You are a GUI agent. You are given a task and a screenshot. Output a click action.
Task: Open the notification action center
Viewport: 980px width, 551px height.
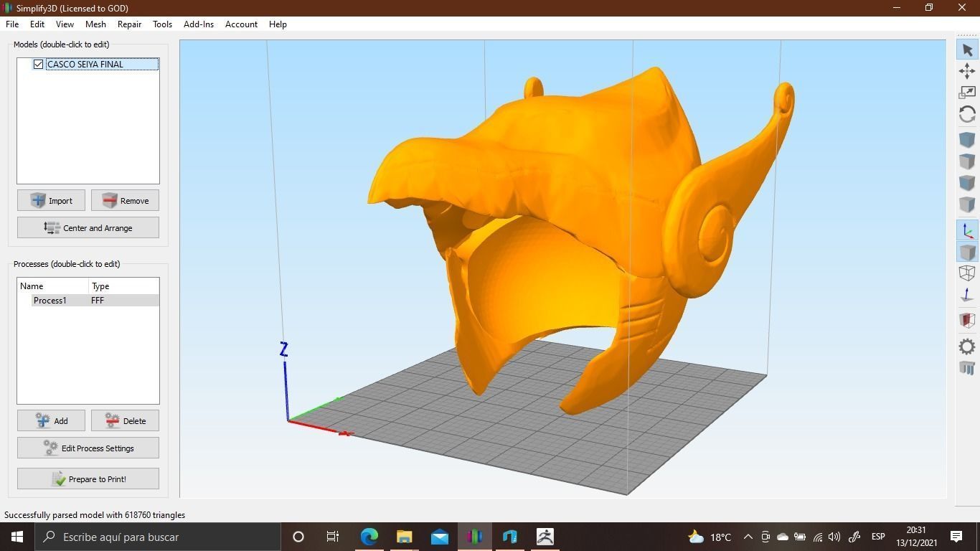point(956,537)
